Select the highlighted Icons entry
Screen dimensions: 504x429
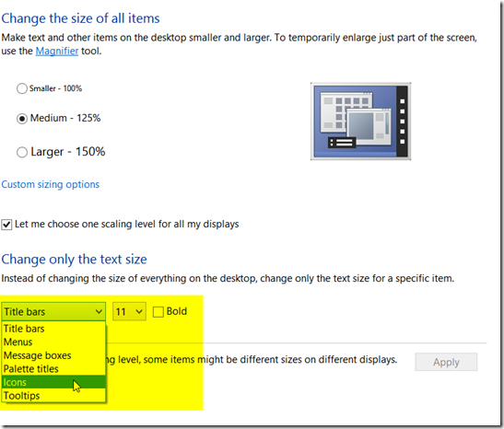click(53, 382)
